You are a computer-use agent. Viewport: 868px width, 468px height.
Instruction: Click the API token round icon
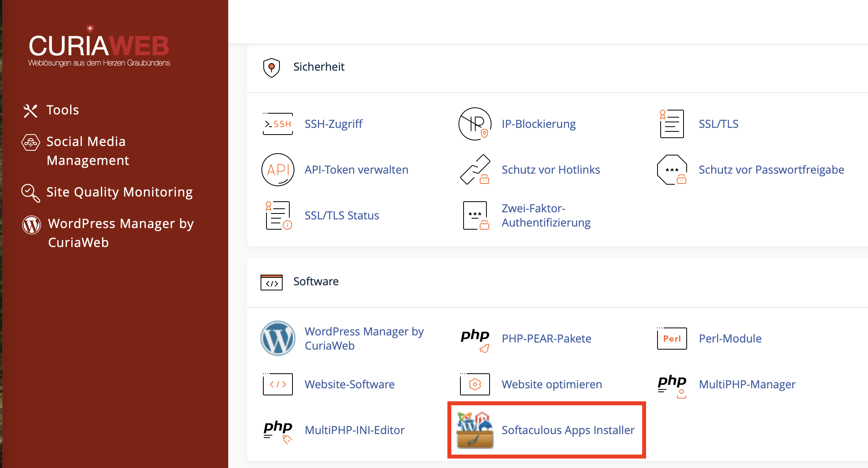[278, 170]
